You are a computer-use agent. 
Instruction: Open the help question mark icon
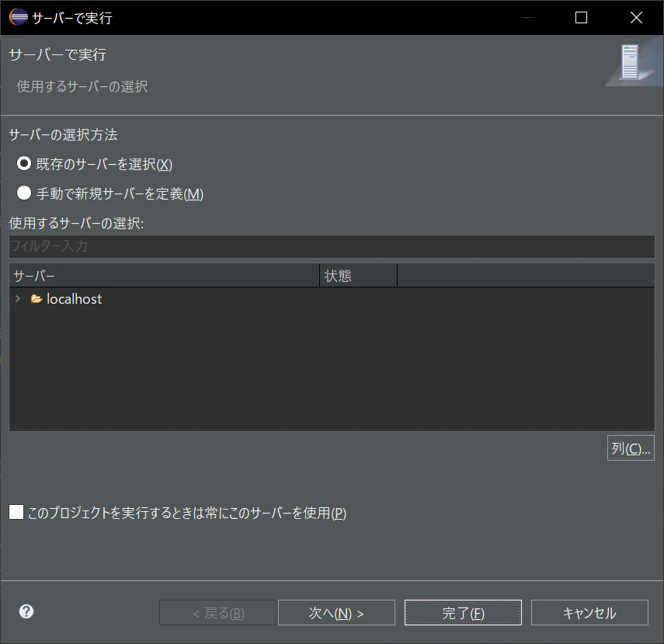(26, 611)
